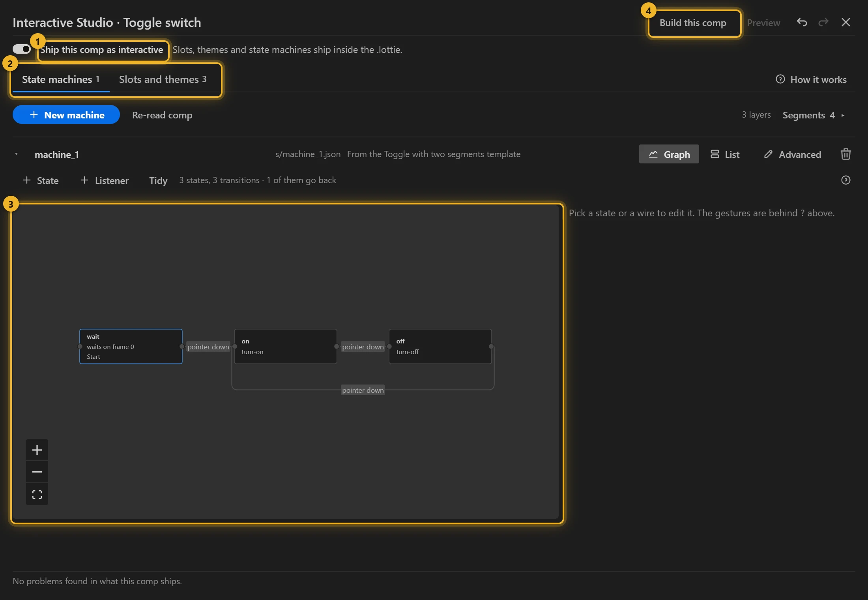Switch to Graph view

click(x=669, y=154)
